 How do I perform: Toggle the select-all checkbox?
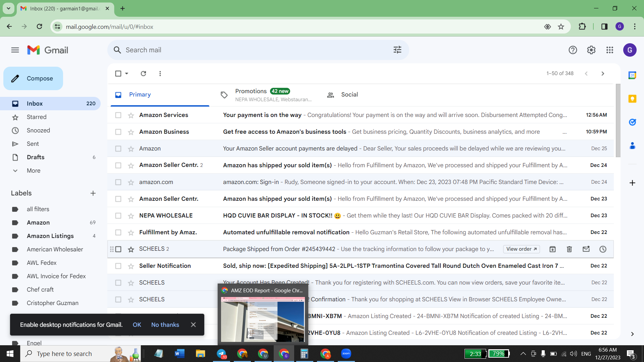coord(118,73)
